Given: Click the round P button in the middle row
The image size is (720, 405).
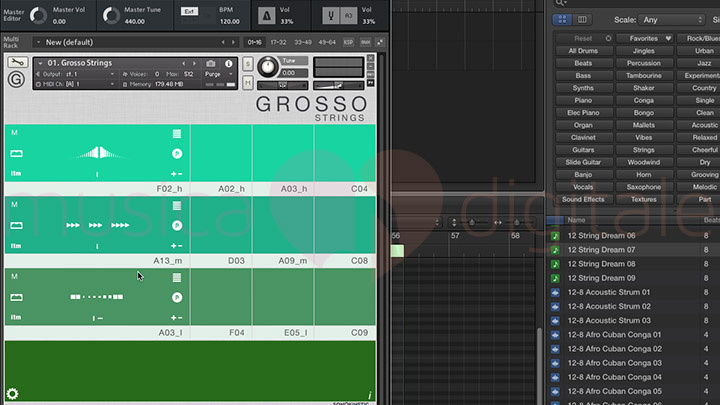Looking at the screenshot, I should pos(176,225).
